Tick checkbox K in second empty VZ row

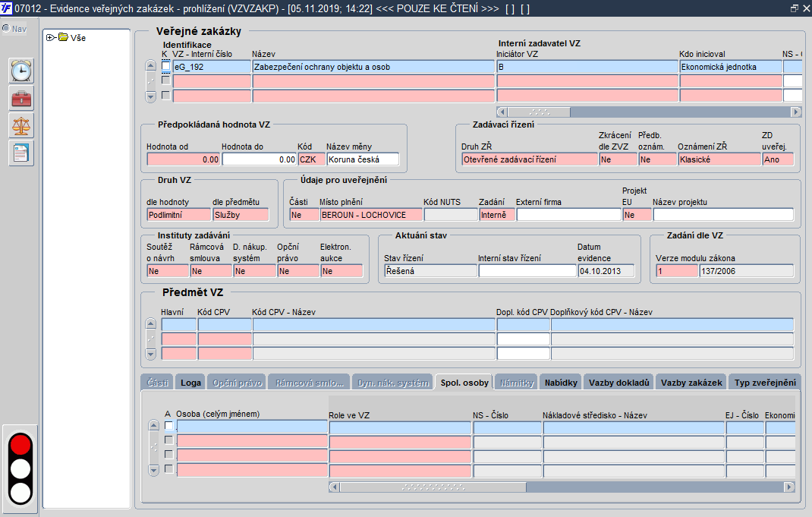(x=165, y=80)
